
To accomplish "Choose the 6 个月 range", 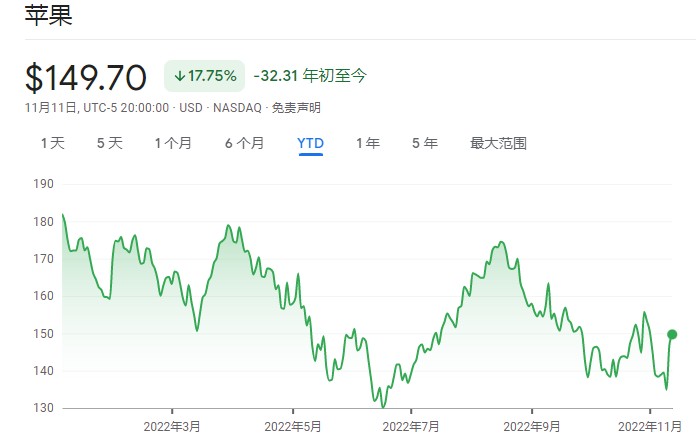I will [244, 143].
